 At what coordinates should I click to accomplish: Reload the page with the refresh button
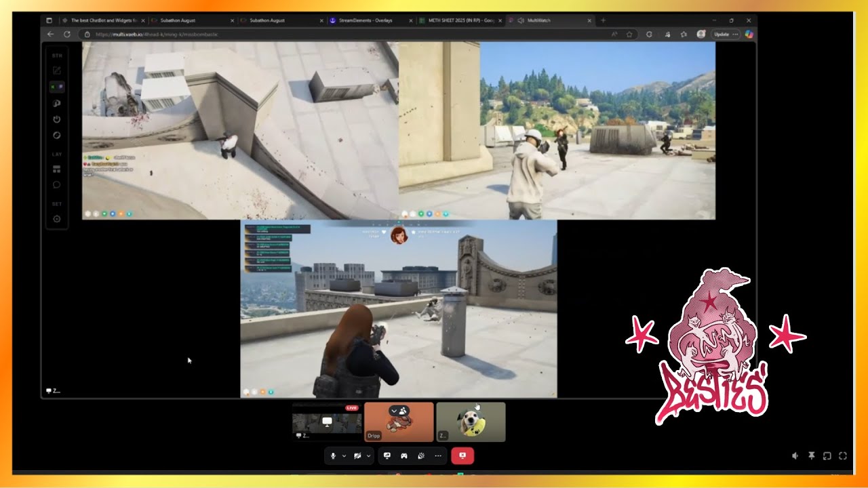point(67,34)
